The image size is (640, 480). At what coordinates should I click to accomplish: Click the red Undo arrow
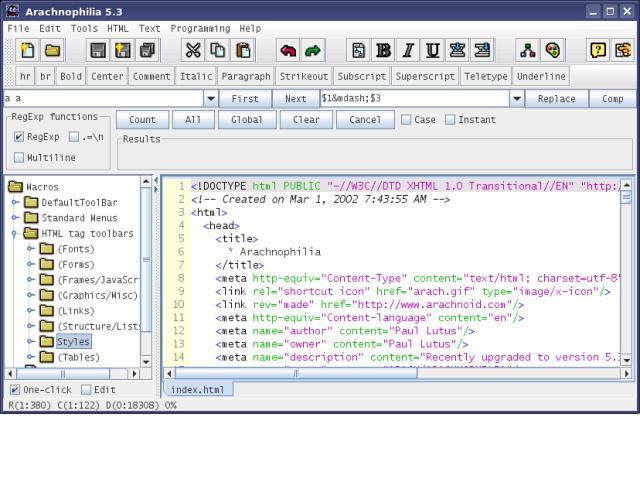click(x=288, y=51)
